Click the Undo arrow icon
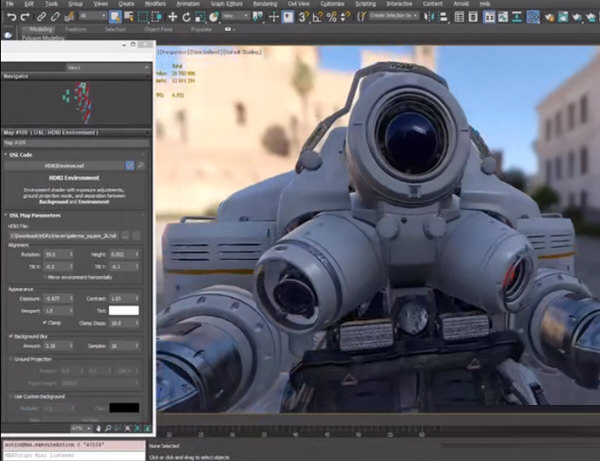 tap(11, 17)
